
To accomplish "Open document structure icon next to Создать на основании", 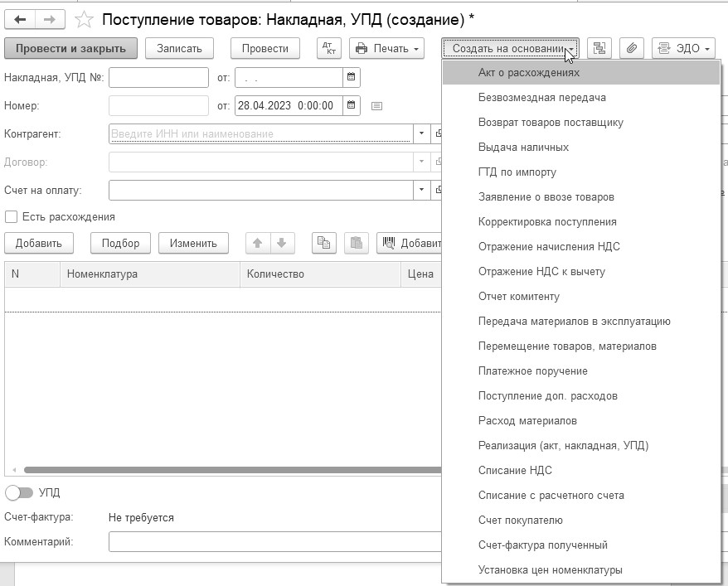I will [599, 48].
